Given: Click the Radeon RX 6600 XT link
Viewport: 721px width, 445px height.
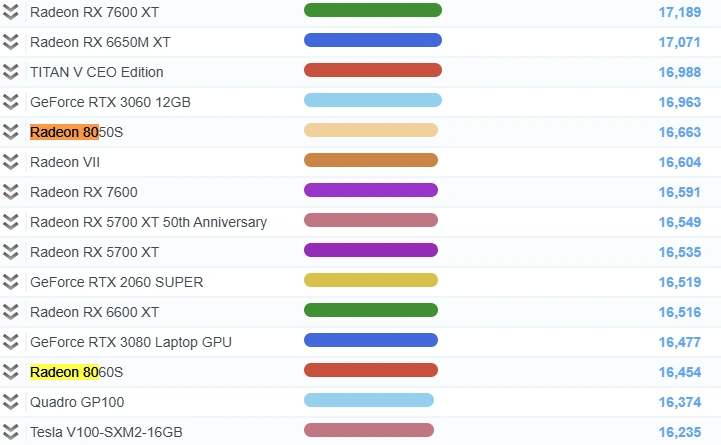Looking at the screenshot, I should pos(94,312).
